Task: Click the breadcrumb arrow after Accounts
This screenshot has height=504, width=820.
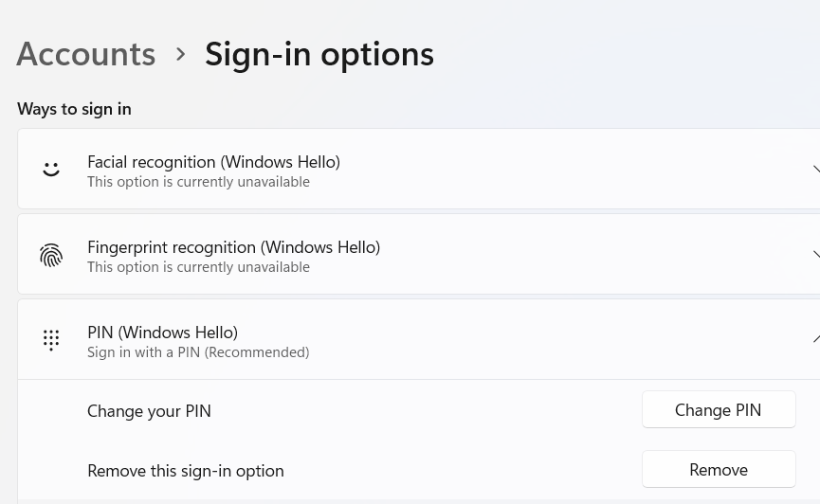Action: click(180, 54)
